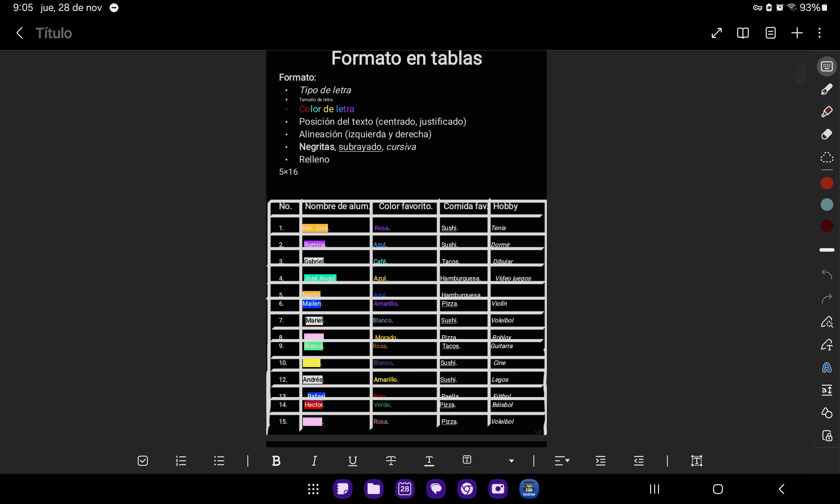
Task: Open Chrome from the taskbar
Action: pyautogui.click(x=467, y=489)
